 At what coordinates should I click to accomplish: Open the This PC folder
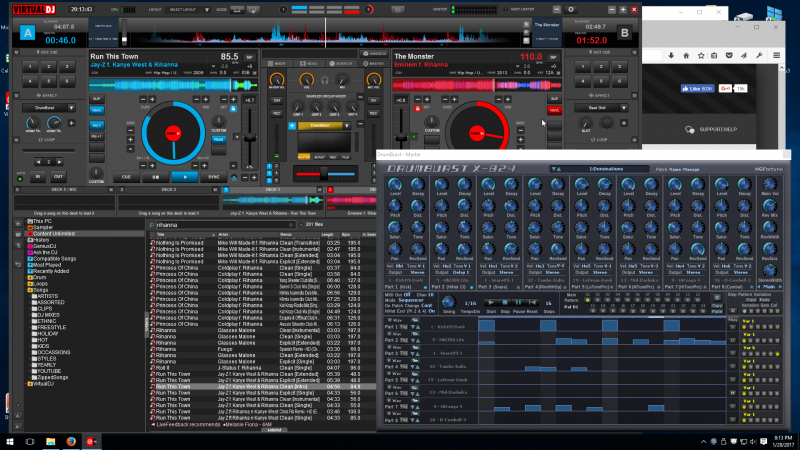tap(40, 221)
